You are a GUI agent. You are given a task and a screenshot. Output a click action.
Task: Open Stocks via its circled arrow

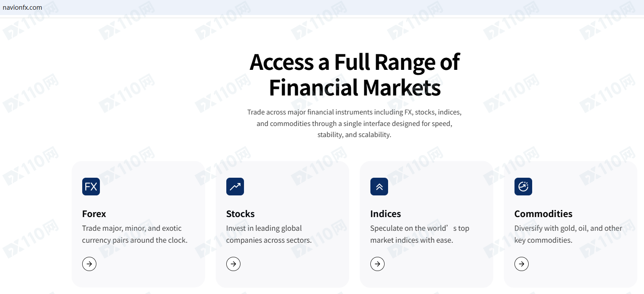tap(233, 264)
